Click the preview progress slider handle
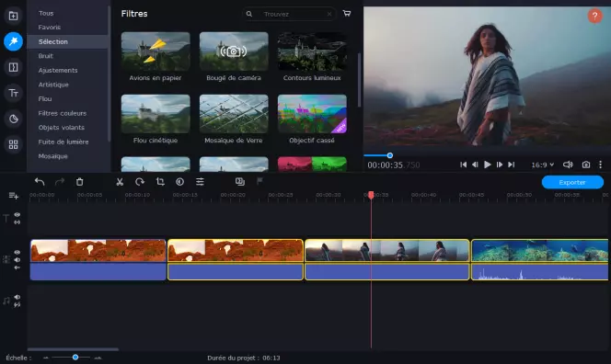The width and height of the screenshot is (611, 364). click(x=389, y=155)
